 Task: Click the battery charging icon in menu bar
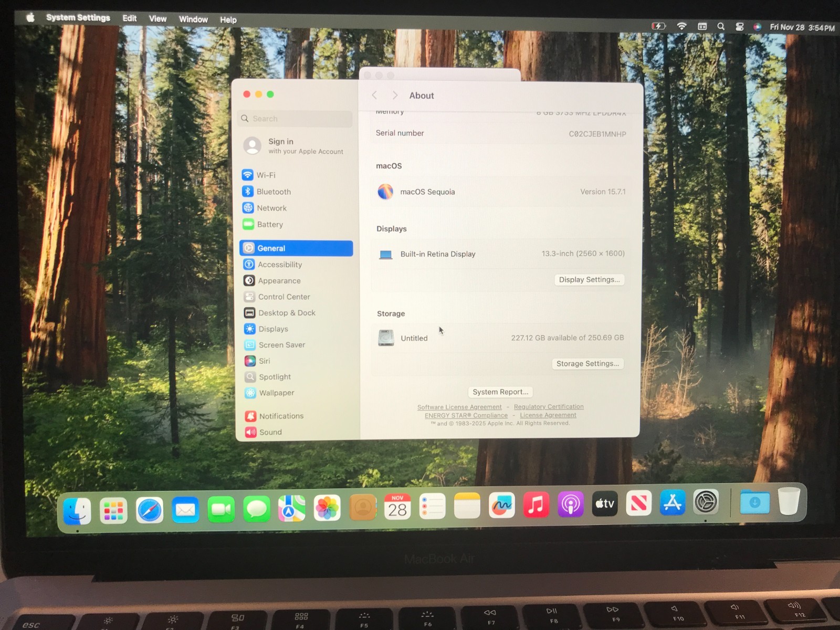click(658, 26)
